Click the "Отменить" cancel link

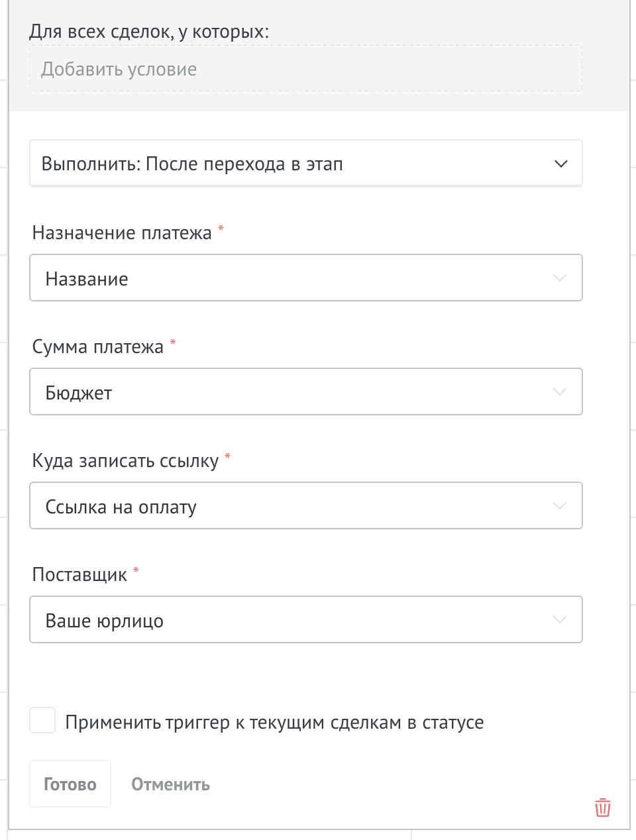pyautogui.click(x=170, y=784)
